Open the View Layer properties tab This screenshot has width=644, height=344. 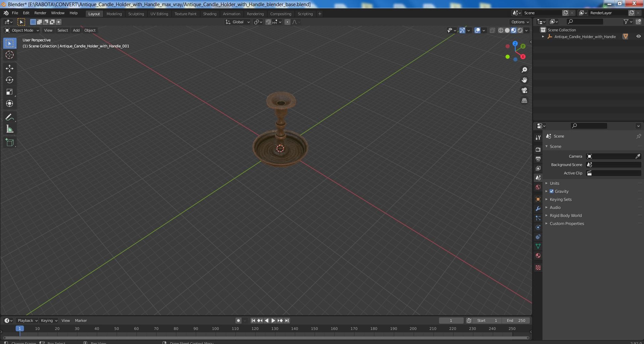(538, 168)
